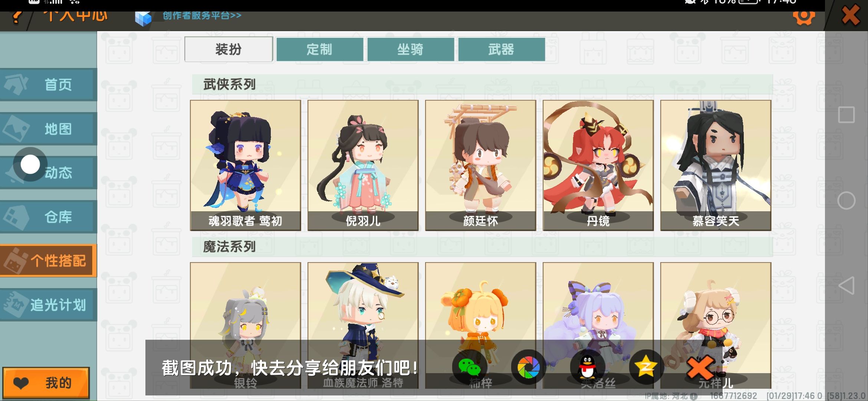Open 仓库 in the sidebar
Viewport: 868px width, 401px height.
(x=49, y=217)
